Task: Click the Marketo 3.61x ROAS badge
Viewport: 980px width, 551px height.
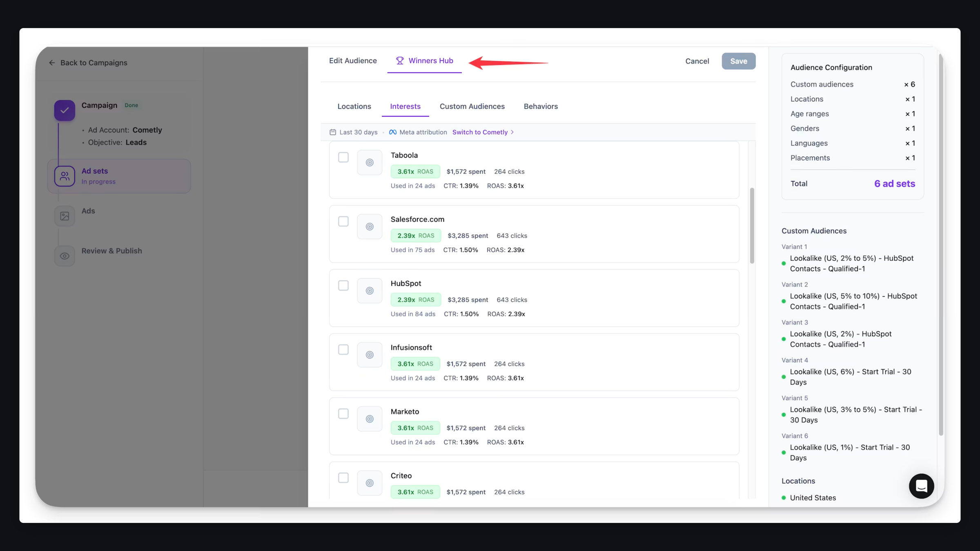Action: (x=415, y=428)
